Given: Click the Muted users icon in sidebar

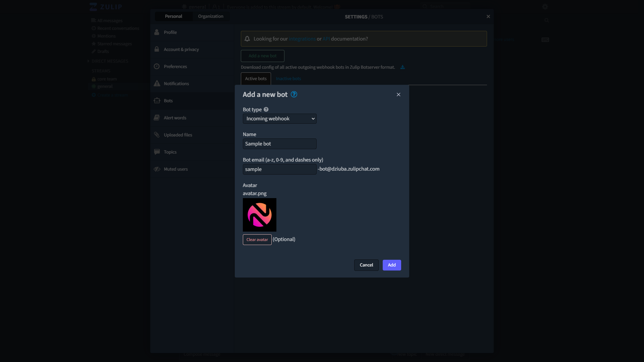Looking at the screenshot, I should point(157,169).
